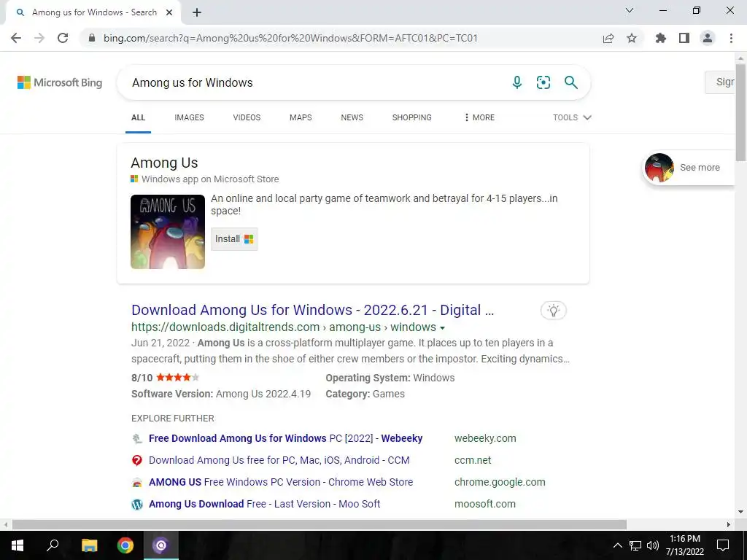Switch to the SHOPPING tab

click(412, 117)
